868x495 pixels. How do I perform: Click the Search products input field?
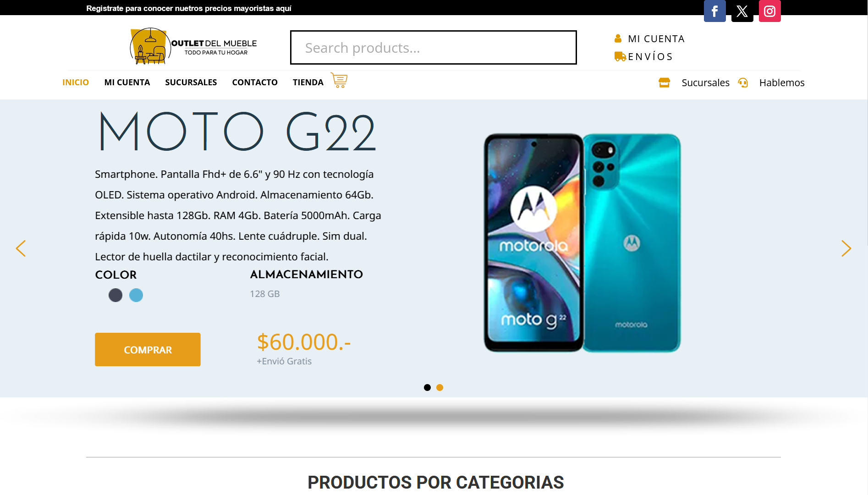433,48
